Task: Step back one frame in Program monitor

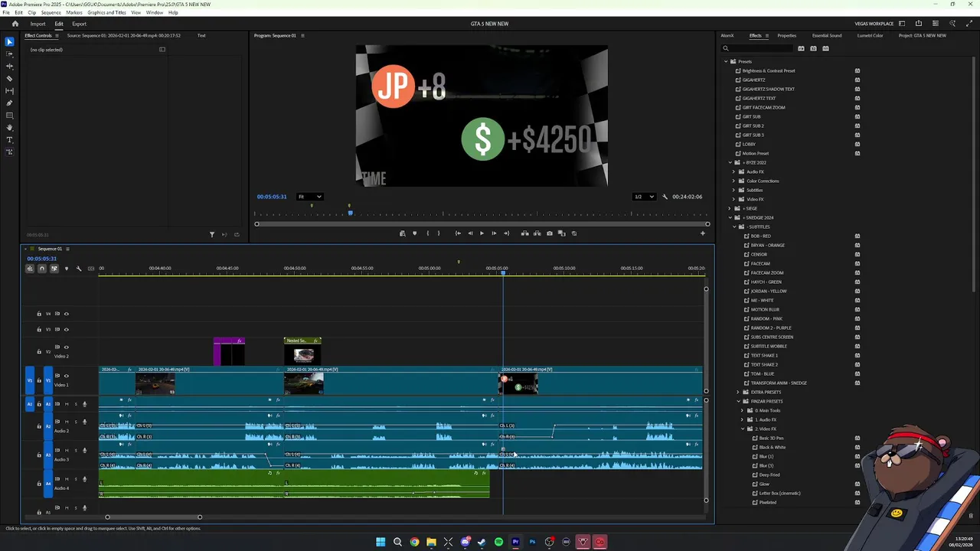Action: coord(470,233)
